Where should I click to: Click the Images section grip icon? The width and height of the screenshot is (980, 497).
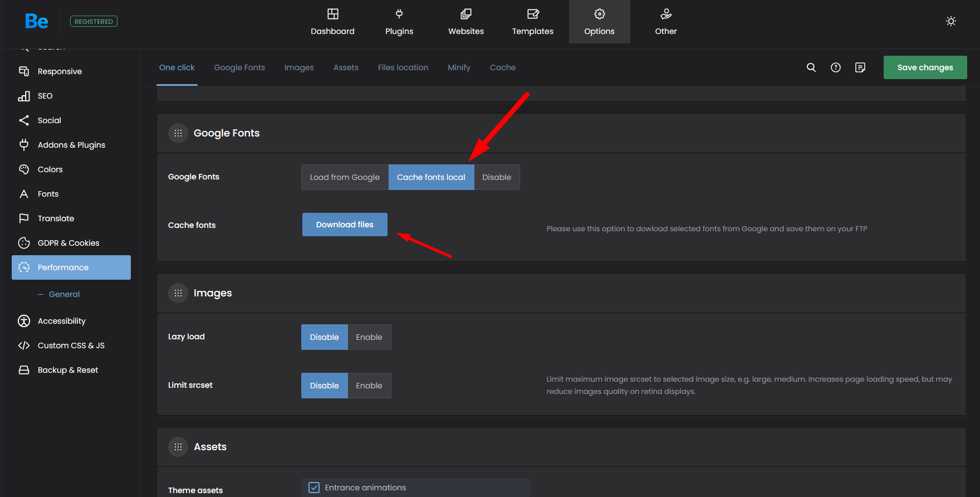(x=178, y=293)
